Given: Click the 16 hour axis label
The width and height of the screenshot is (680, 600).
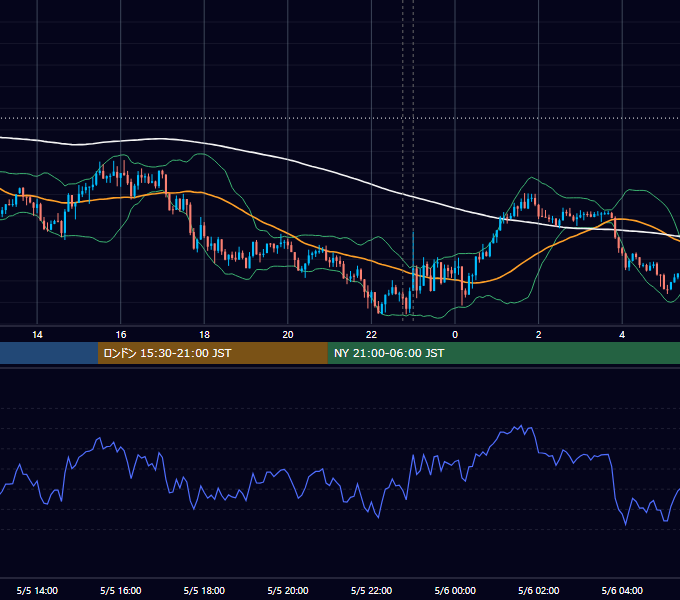Looking at the screenshot, I should (121, 335).
